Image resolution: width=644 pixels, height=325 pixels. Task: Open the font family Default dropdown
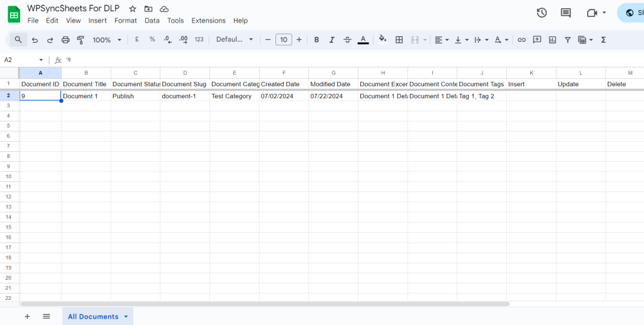tap(235, 40)
